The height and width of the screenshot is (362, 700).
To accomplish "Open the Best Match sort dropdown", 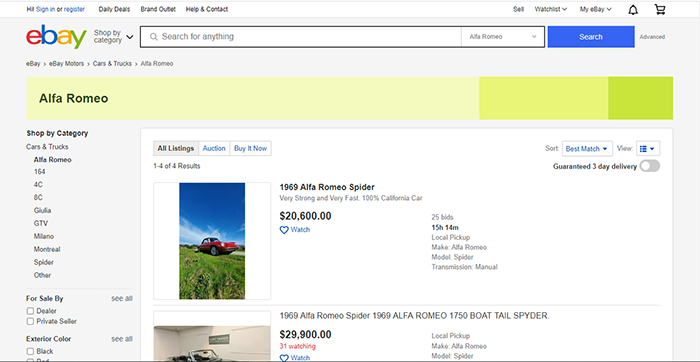I will point(587,149).
